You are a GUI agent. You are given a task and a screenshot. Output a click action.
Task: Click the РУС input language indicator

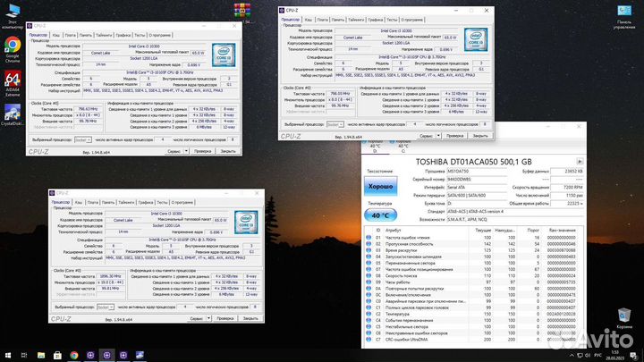pos(598,356)
